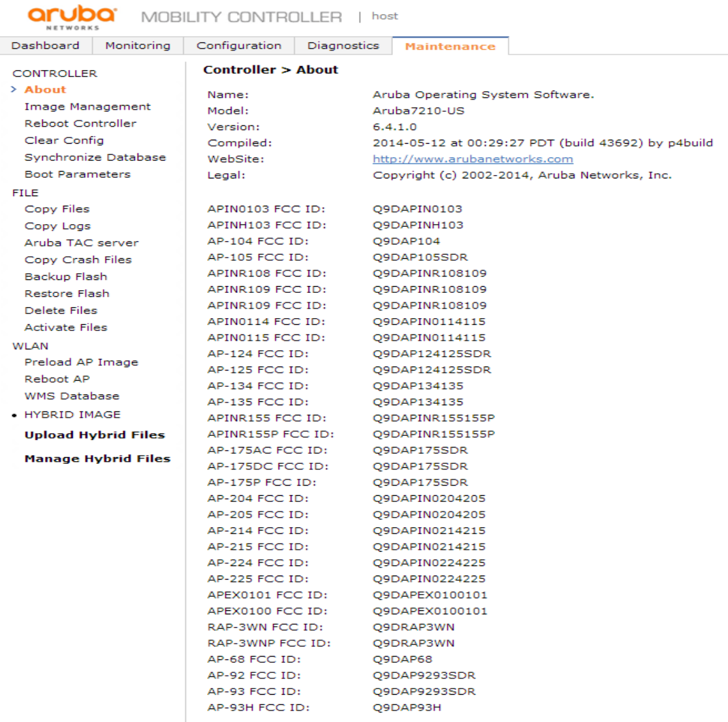Click the 'AP-92 FCC ID:' label

click(254, 676)
